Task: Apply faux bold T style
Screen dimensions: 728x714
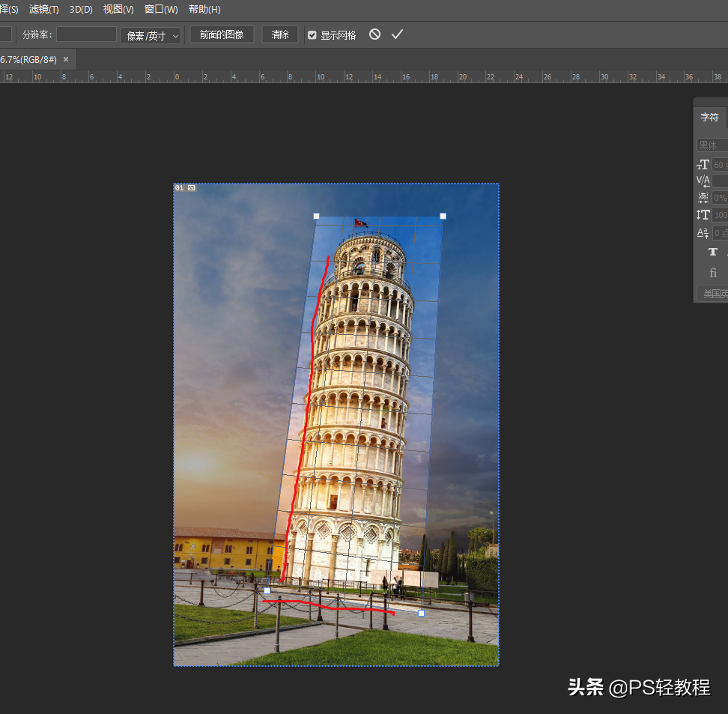Action: click(712, 252)
